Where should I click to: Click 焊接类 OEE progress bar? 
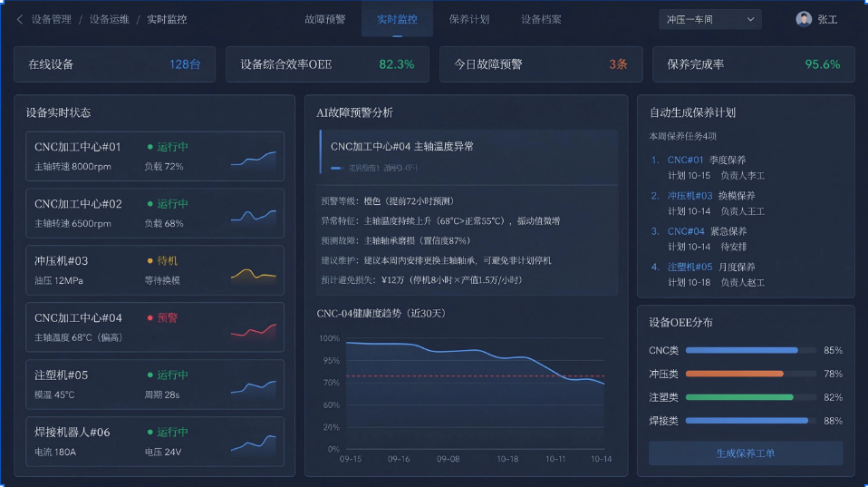pyautogui.click(x=750, y=421)
